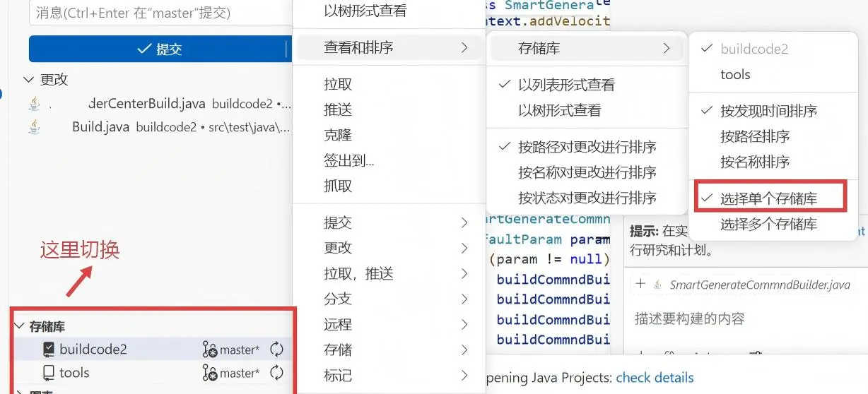
Task: Choose 克隆 clone from context menu
Action: [x=388, y=135]
